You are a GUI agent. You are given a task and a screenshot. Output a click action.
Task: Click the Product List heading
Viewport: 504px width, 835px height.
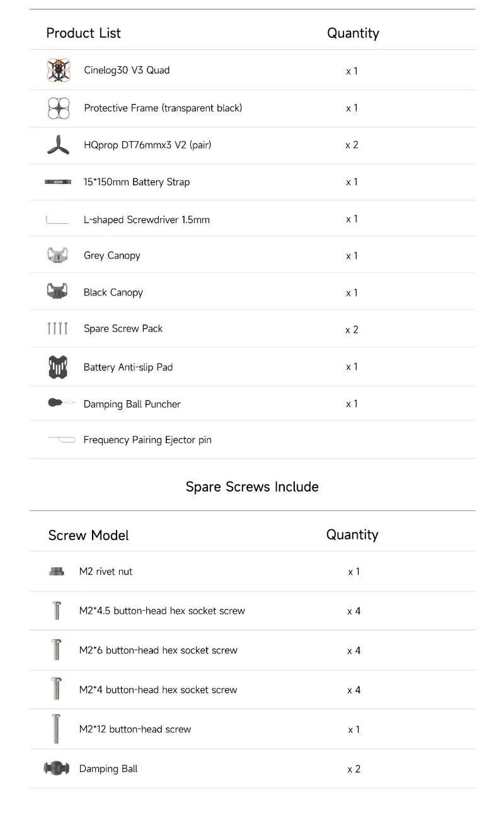pyautogui.click(x=83, y=33)
